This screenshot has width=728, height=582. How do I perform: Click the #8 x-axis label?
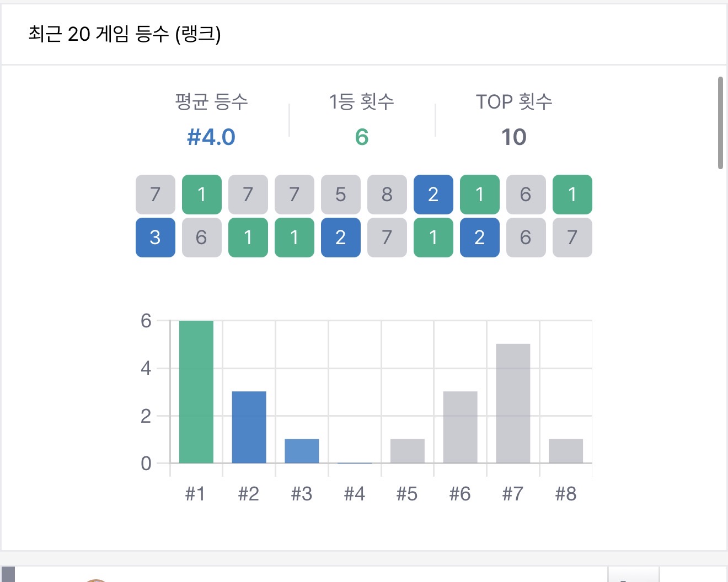pyautogui.click(x=566, y=494)
